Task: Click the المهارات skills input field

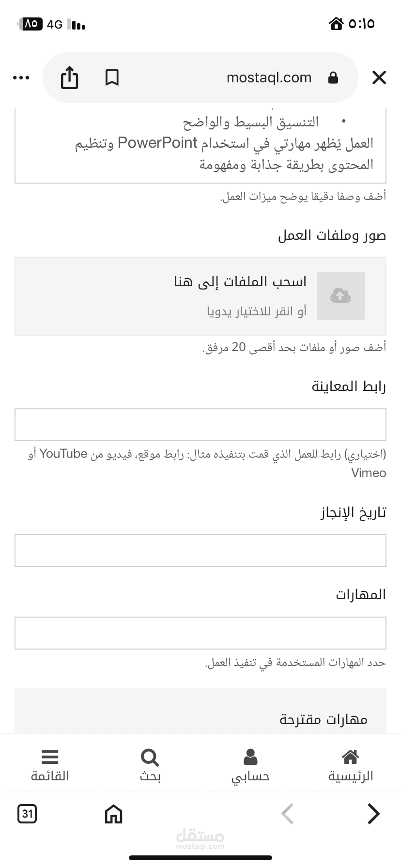Action: (200, 633)
